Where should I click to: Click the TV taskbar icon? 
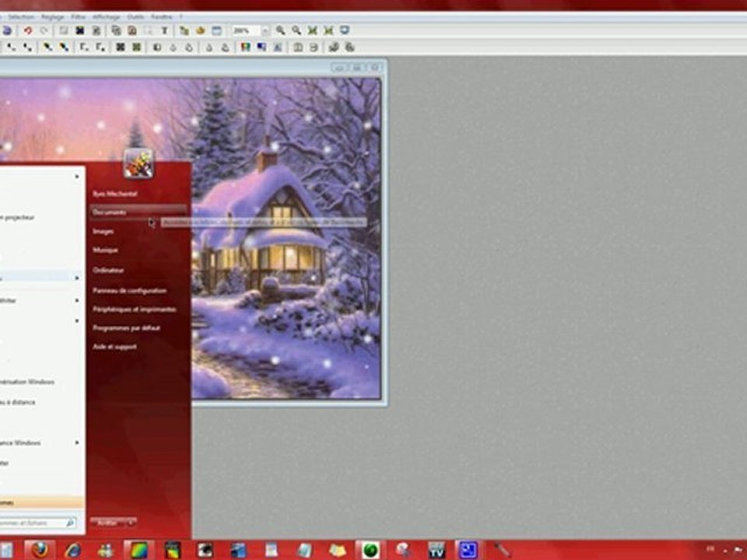[x=437, y=551]
